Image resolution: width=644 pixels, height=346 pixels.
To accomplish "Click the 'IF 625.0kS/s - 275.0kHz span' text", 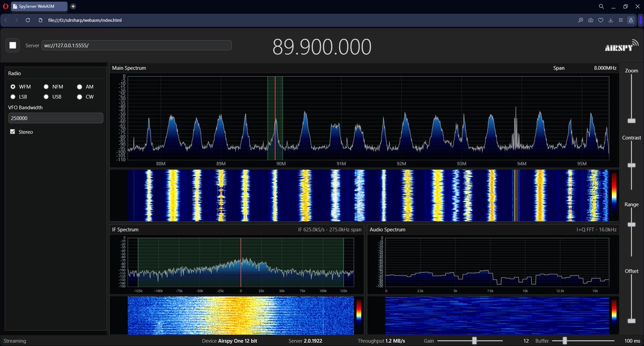I will [330, 230].
